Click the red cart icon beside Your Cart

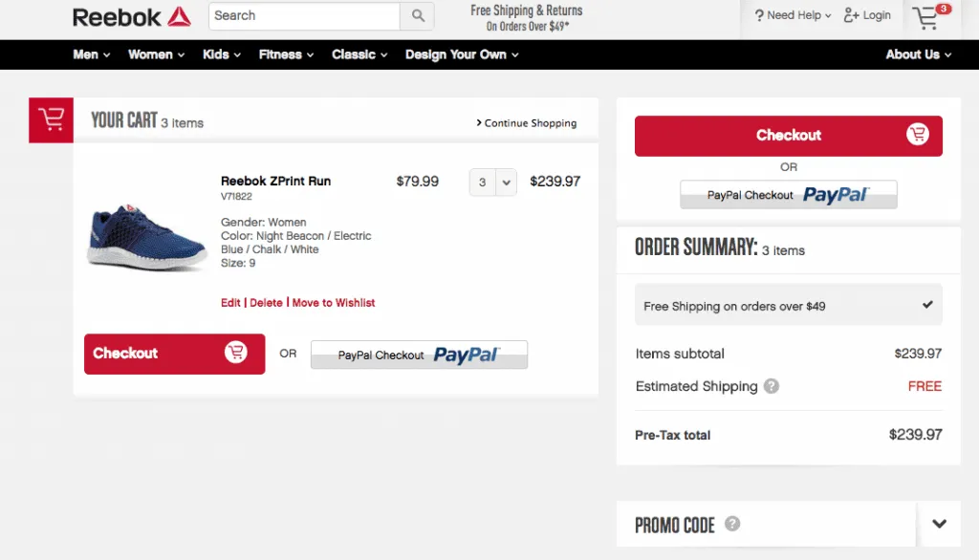tap(52, 119)
